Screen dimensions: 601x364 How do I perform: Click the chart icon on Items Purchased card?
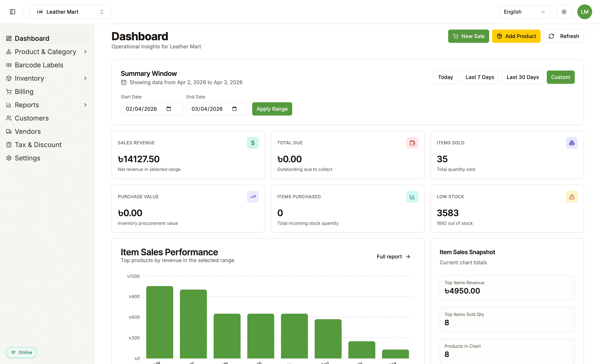pyautogui.click(x=412, y=197)
